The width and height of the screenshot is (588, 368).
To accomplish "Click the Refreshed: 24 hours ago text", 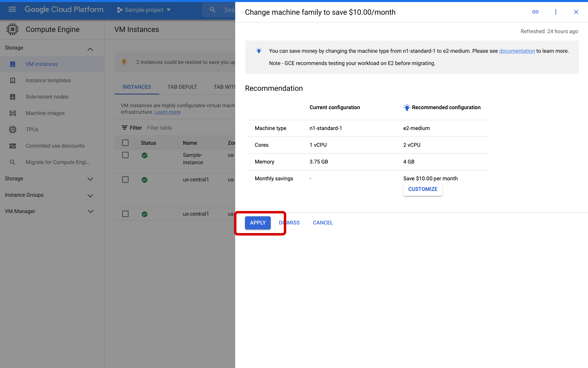I will pos(549,31).
